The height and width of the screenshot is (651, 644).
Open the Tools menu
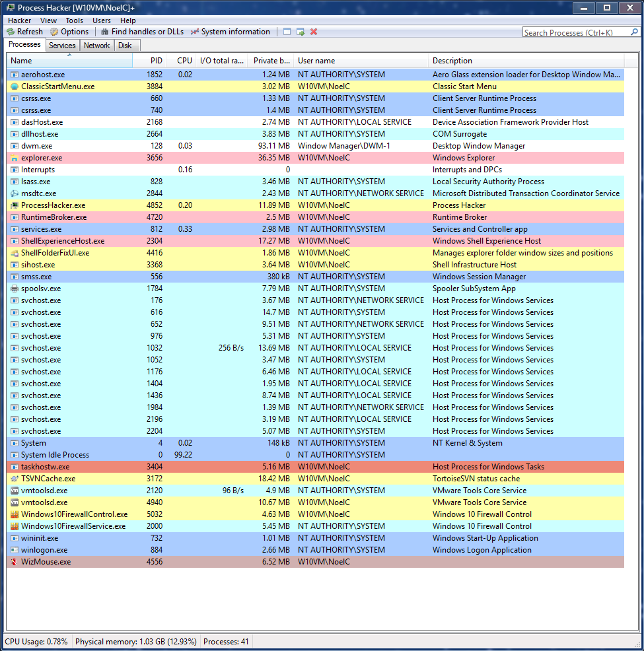(74, 20)
